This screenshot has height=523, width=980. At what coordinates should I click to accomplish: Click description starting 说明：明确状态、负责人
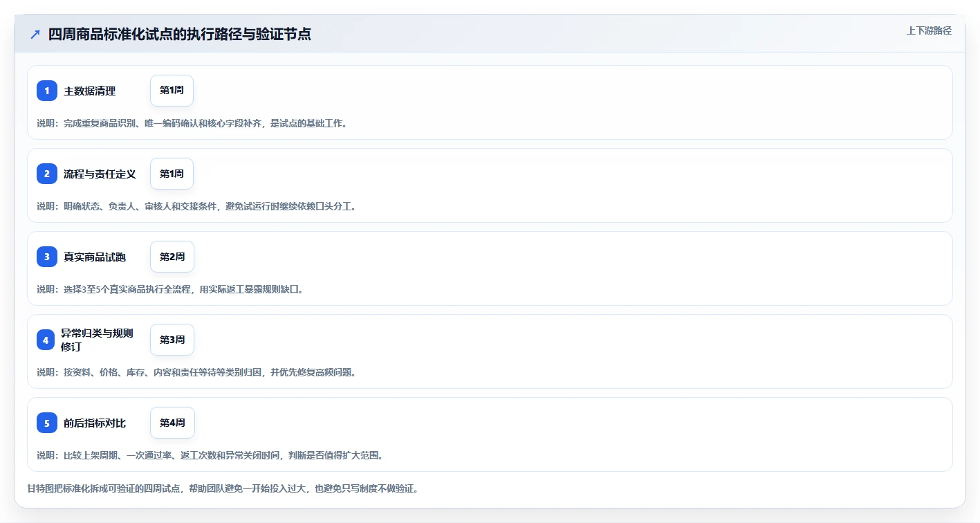pyautogui.click(x=197, y=206)
